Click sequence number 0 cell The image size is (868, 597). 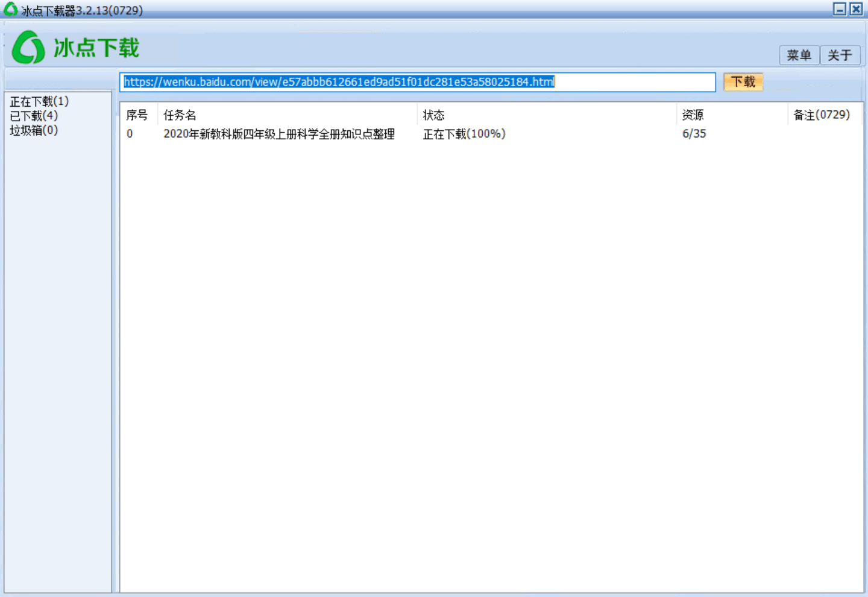click(130, 134)
